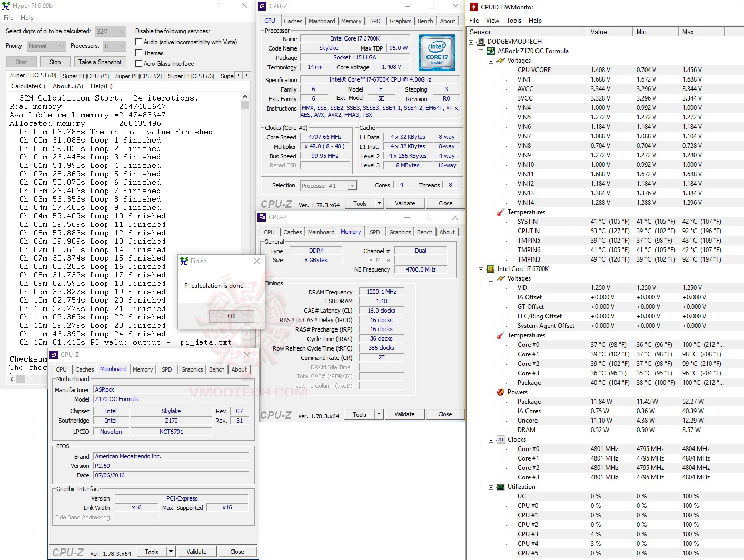Open the Tools dropdown arrow in the CPU-Z Memory window
Viewport: 744px width, 560px height.
[x=379, y=414]
